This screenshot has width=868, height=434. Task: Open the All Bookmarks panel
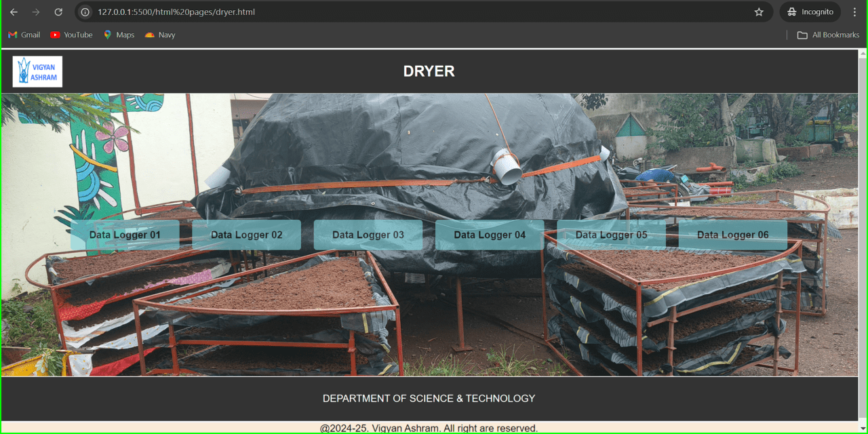[x=828, y=35]
